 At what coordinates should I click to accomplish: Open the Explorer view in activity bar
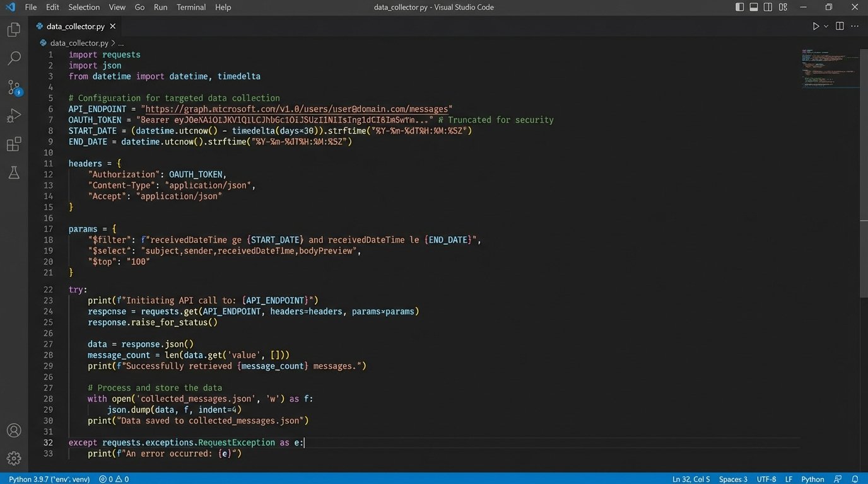pyautogui.click(x=13, y=30)
